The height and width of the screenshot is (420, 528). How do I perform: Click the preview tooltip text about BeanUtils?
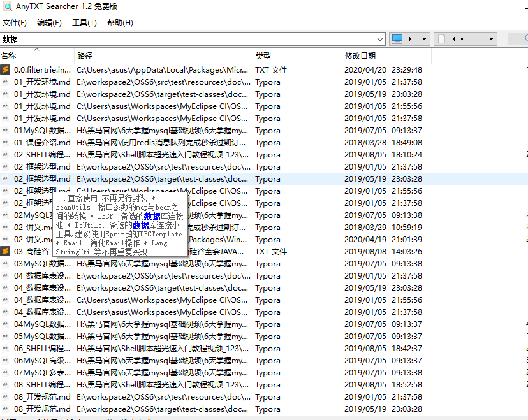click(120, 225)
